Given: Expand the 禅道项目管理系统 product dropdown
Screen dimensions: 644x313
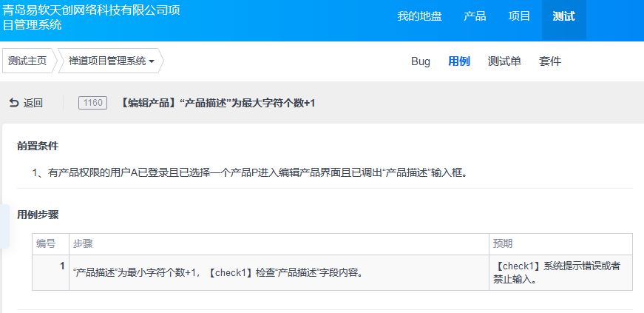Looking at the screenshot, I should 111,61.
